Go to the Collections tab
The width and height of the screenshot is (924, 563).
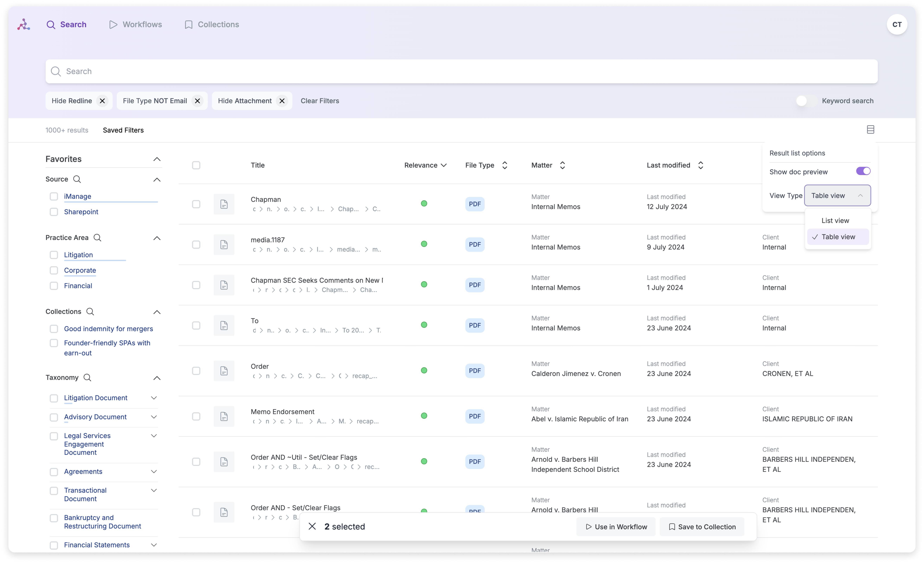(212, 24)
